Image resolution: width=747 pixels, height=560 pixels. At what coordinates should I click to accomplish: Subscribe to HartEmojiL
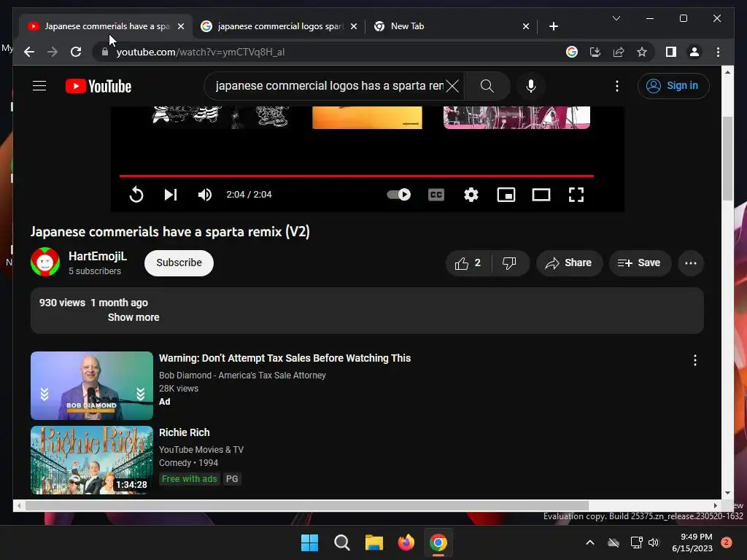179,262
